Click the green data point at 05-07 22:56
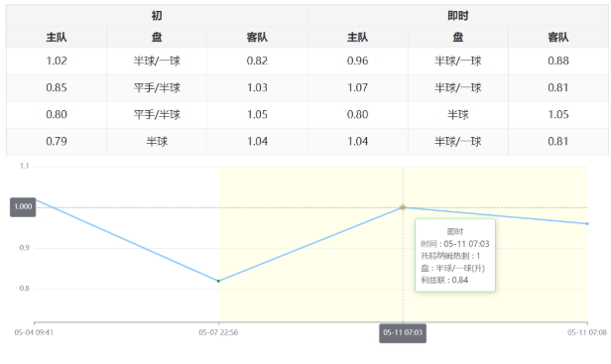 218,281
